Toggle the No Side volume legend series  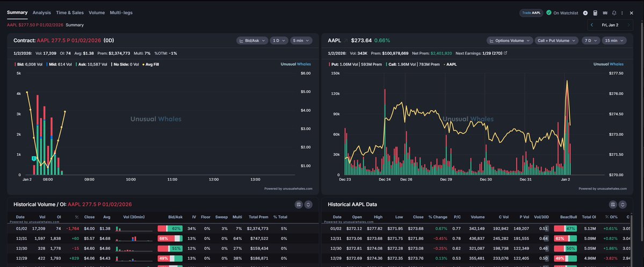tap(125, 64)
